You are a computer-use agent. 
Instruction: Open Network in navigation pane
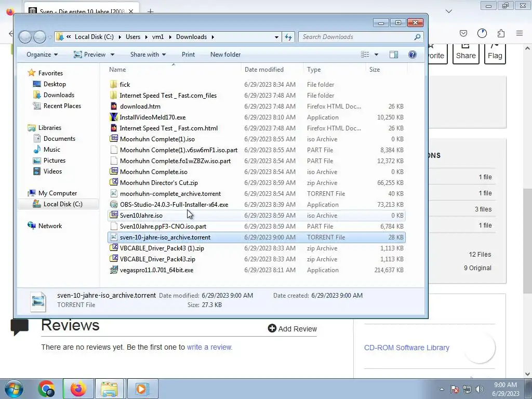pyautogui.click(x=50, y=225)
